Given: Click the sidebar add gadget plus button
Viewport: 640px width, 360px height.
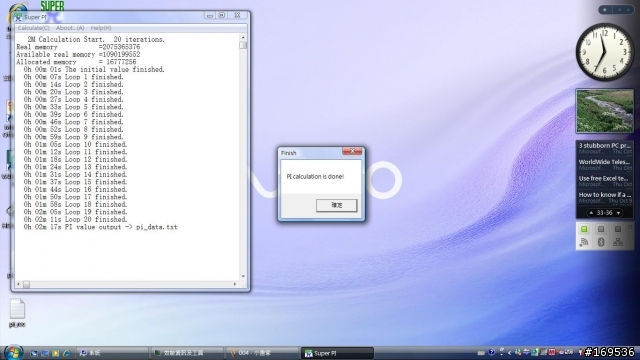Looking at the screenshot, I should click(605, 10).
